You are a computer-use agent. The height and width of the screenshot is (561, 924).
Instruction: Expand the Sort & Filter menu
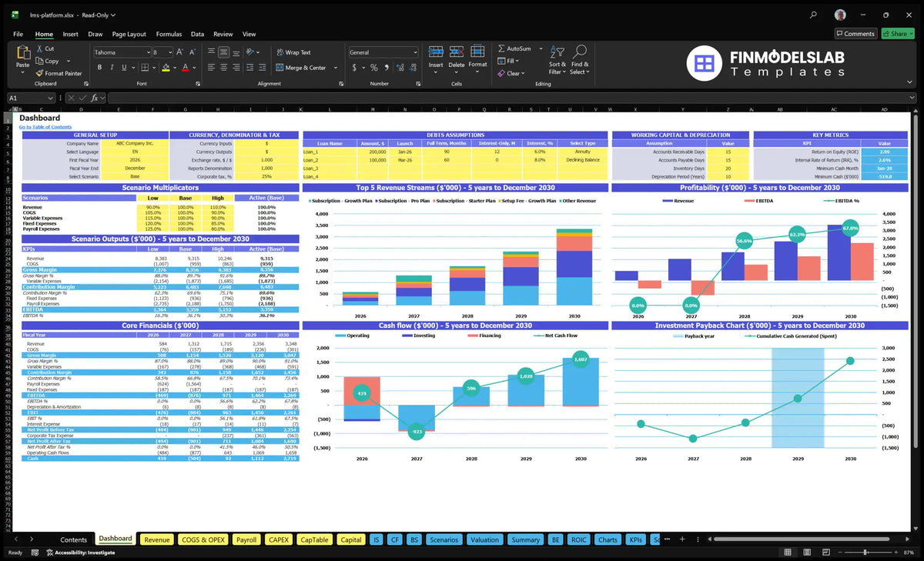click(557, 60)
